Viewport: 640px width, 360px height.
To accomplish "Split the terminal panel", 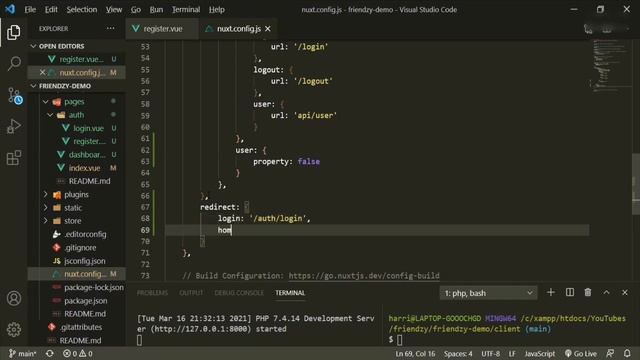I will tap(570, 292).
